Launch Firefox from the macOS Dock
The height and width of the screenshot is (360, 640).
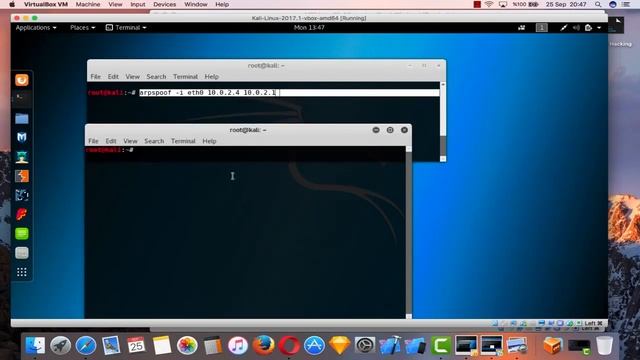point(263,345)
